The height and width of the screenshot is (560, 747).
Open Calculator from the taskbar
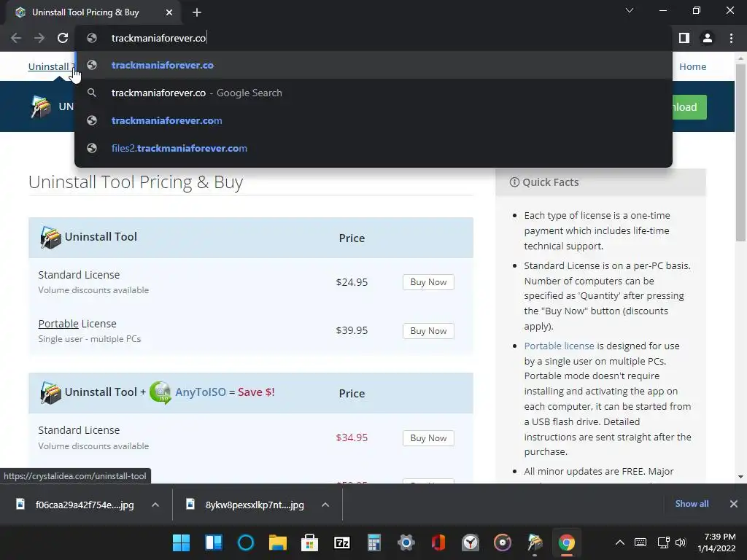374,542
